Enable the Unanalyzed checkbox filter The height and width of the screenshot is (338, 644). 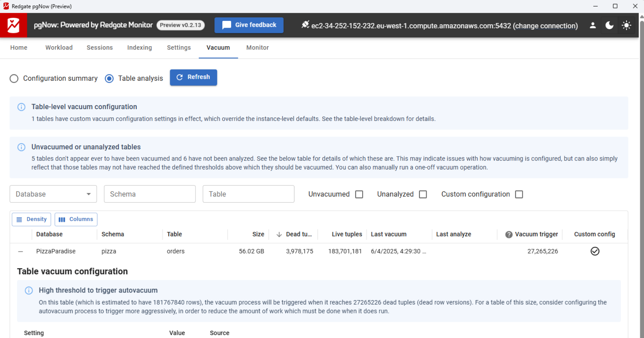click(x=423, y=194)
